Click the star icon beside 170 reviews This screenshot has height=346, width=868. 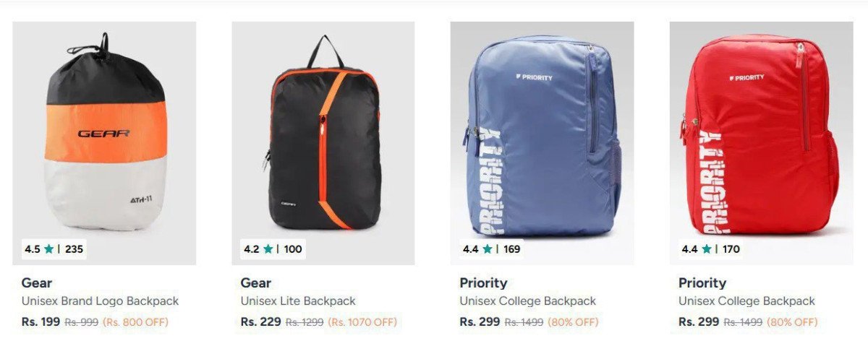click(x=706, y=249)
